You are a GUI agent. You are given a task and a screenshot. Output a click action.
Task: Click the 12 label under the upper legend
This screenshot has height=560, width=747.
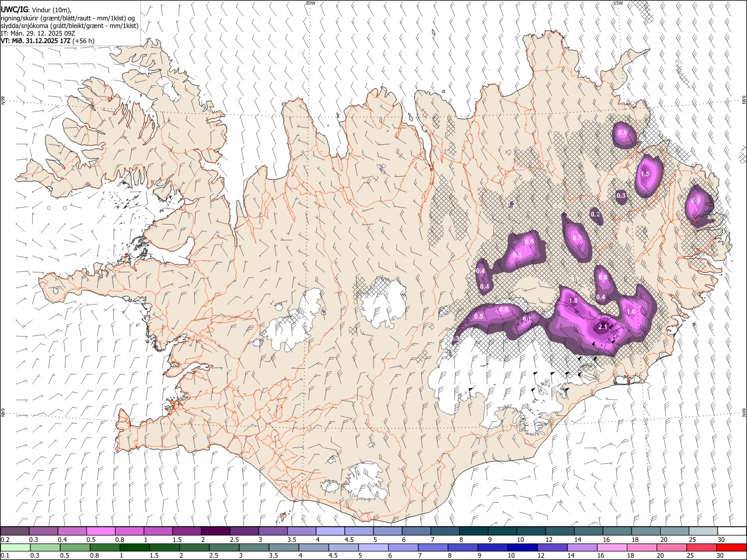(x=550, y=540)
